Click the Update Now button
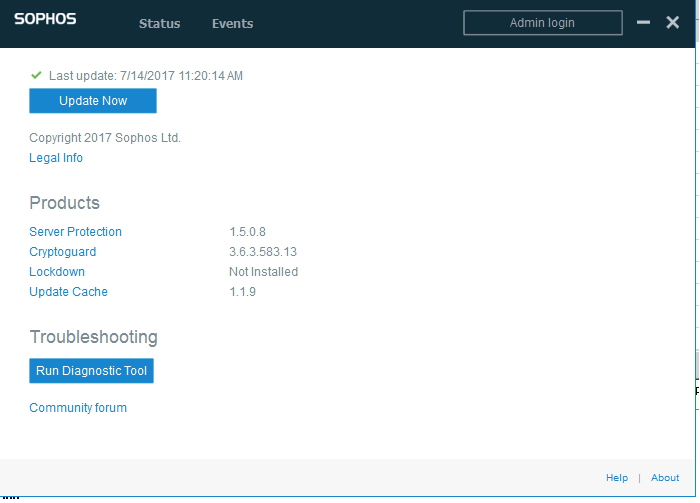Image resolution: width=700 pixels, height=503 pixels. click(x=93, y=101)
